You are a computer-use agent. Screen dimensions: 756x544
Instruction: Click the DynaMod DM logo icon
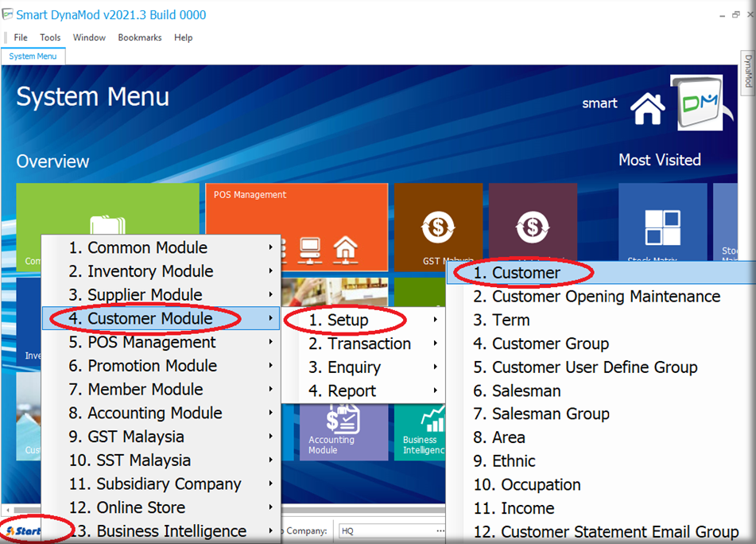[696, 103]
